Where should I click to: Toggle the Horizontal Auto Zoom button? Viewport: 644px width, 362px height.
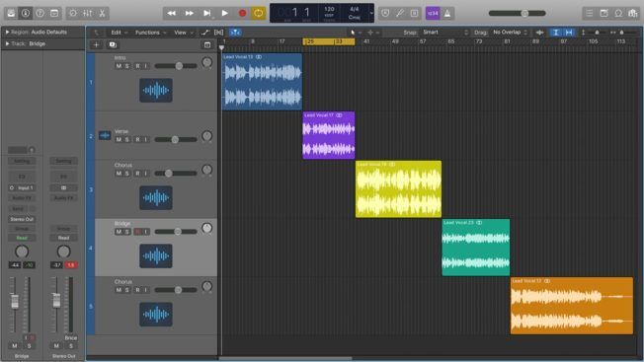569,33
